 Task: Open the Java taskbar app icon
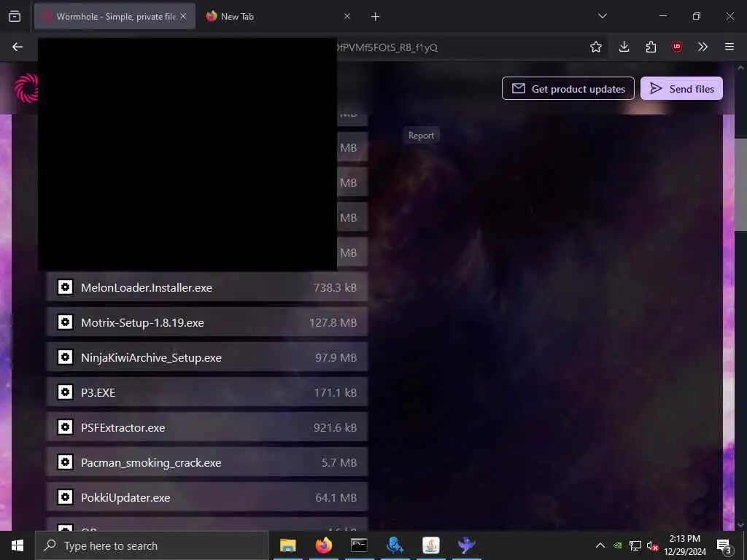tap(430, 545)
